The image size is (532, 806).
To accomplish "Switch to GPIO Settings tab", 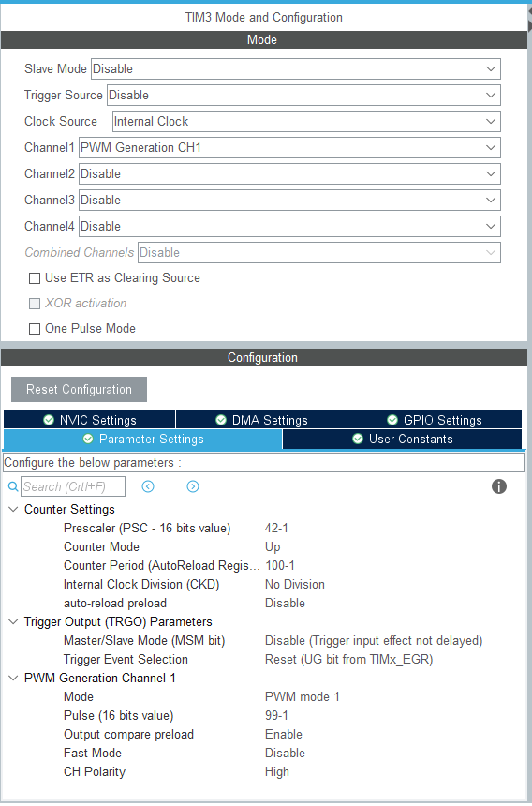I will (x=435, y=420).
